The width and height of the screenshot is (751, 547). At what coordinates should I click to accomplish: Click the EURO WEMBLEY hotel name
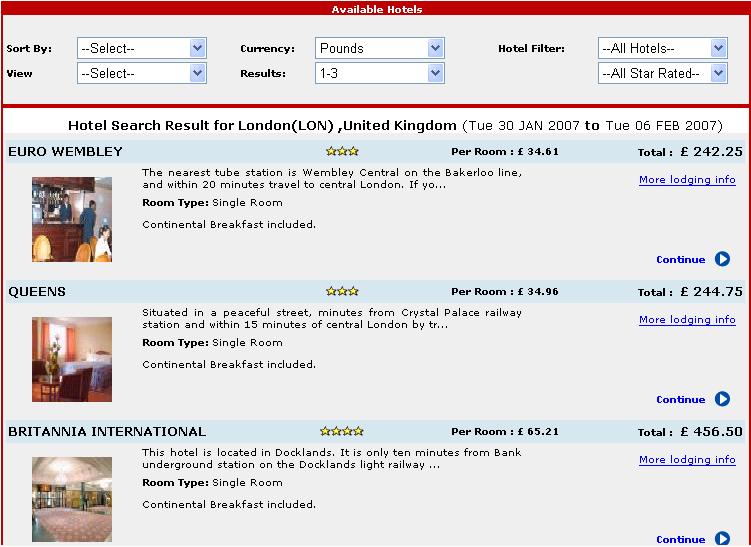66,152
